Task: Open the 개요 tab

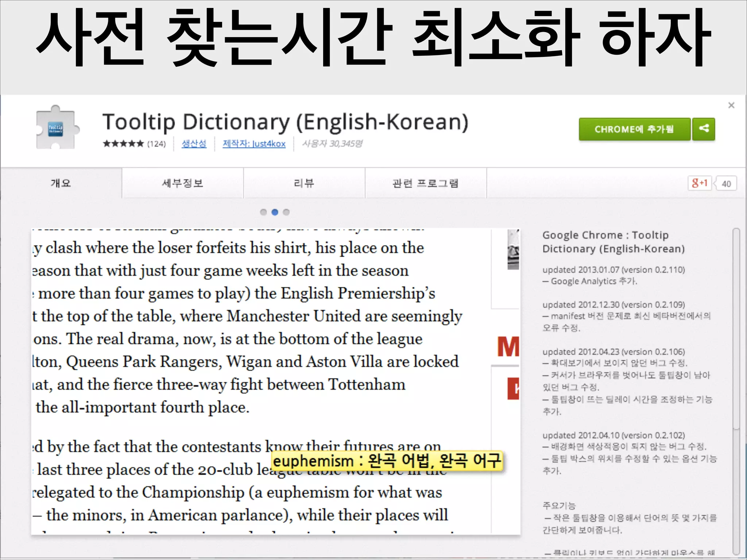Action: click(x=61, y=183)
